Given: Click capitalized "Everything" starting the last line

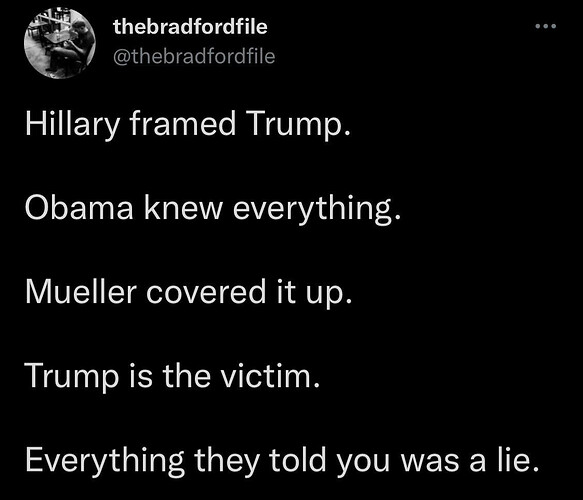Looking at the screenshot, I should point(105,462).
